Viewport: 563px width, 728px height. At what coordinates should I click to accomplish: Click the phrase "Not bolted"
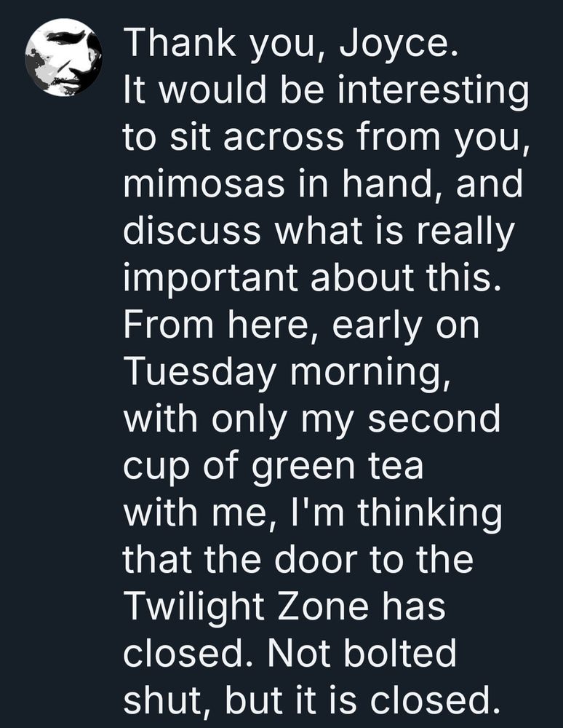[x=362, y=654]
